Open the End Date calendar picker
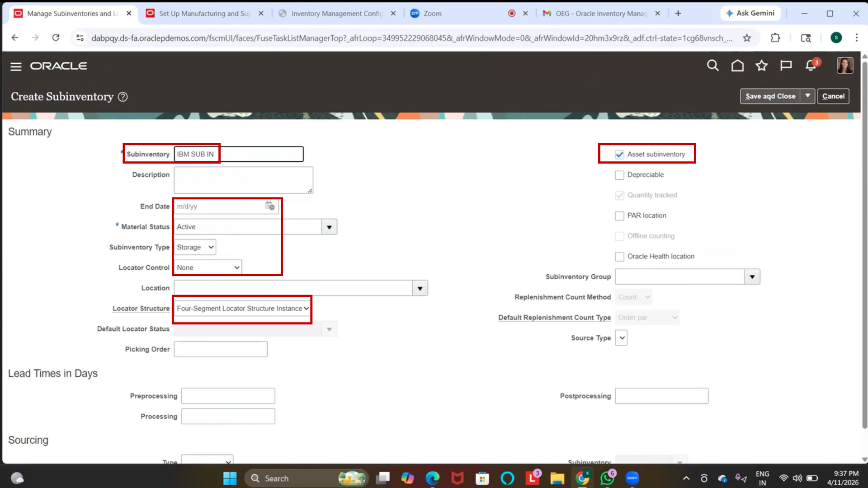This screenshot has width=868, height=488. coord(270,206)
